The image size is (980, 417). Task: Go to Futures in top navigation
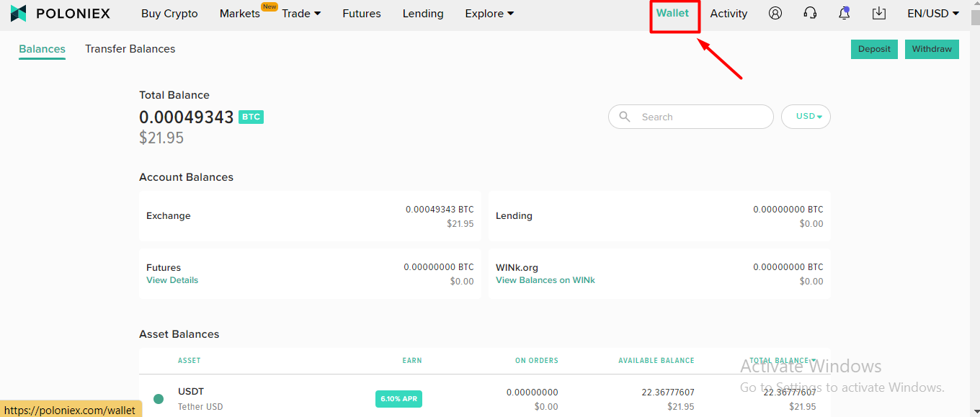(362, 13)
